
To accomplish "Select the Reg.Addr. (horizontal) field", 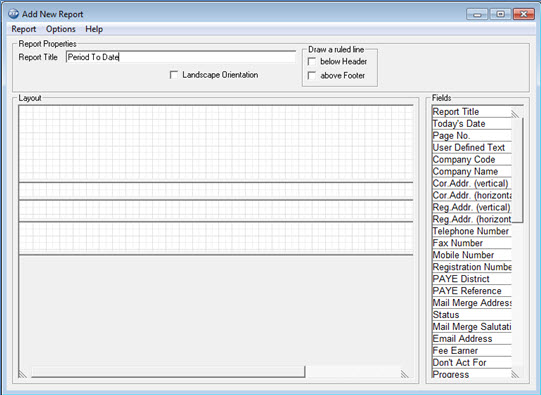I will [x=472, y=219].
